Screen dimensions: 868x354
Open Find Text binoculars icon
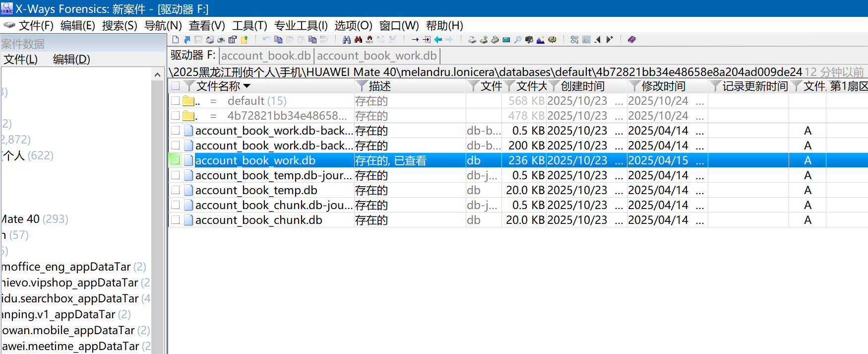[x=347, y=40]
